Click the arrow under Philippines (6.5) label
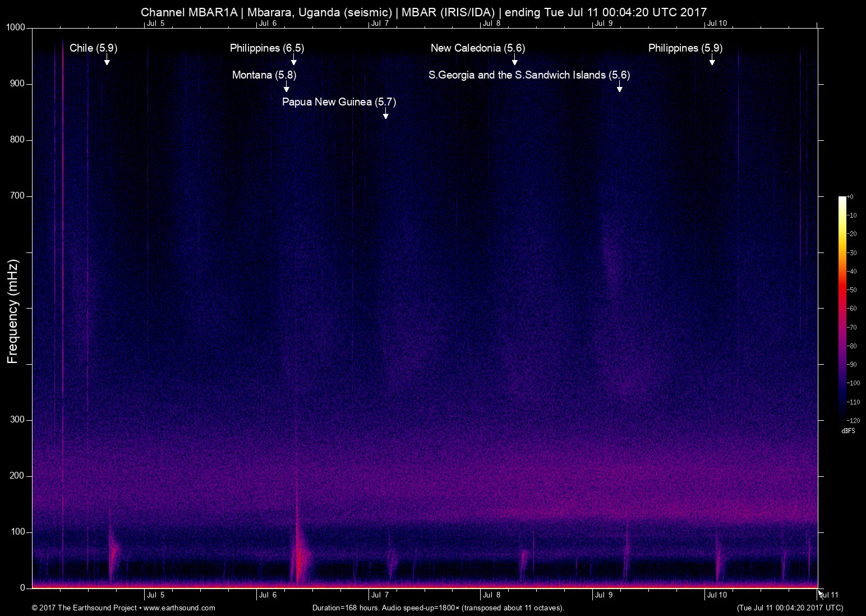866x616 pixels. pyautogui.click(x=293, y=60)
